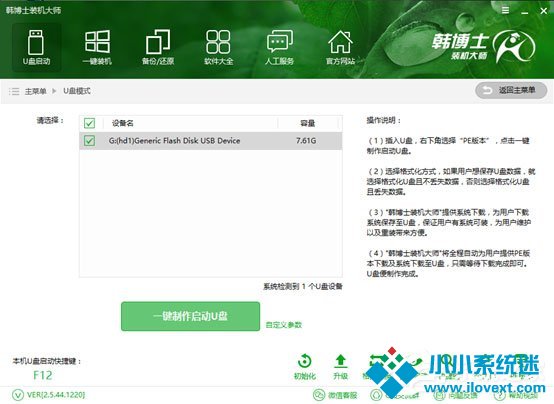Click the 升级 upgrade icon

click(340, 367)
